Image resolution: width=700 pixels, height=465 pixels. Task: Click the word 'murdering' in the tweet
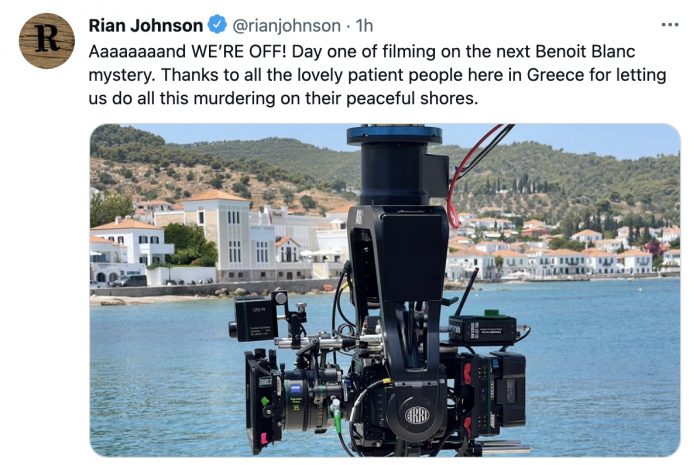click(x=234, y=98)
